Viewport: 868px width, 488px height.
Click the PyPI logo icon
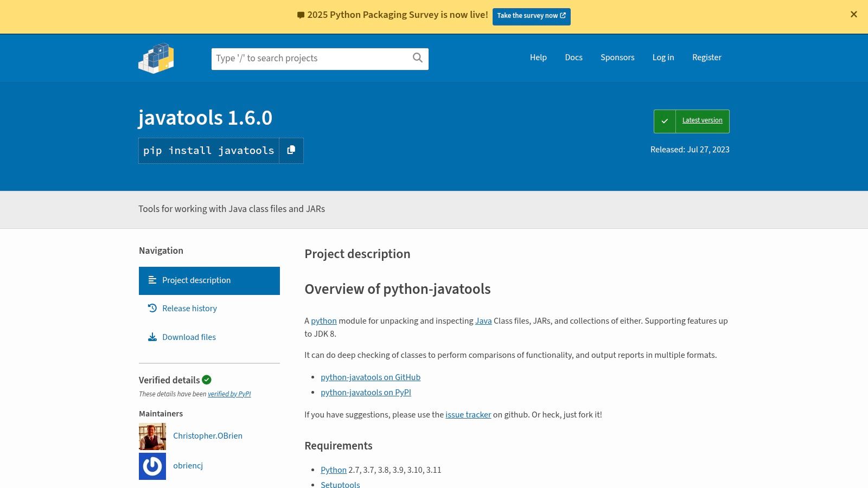[156, 58]
